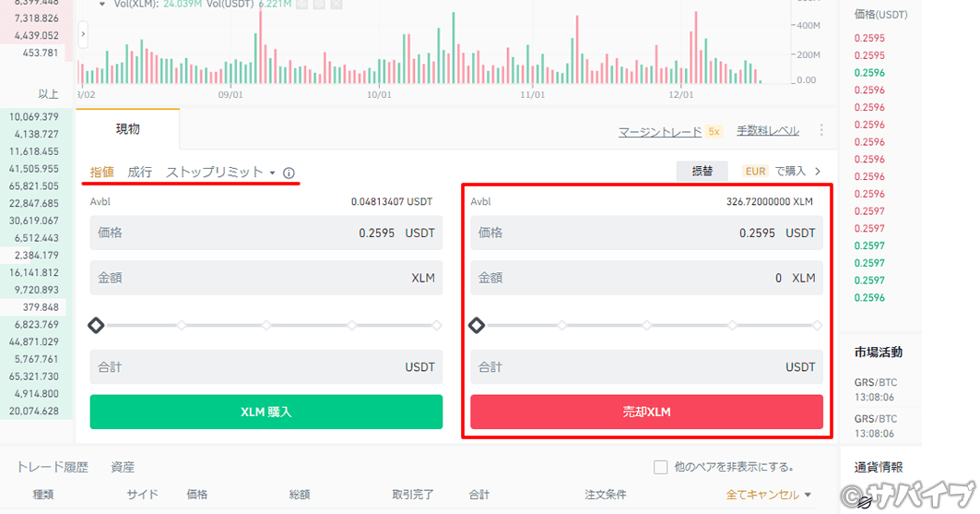Set the sell-side slider to the 50% point
This screenshot has height=514, width=980.
(x=647, y=325)
